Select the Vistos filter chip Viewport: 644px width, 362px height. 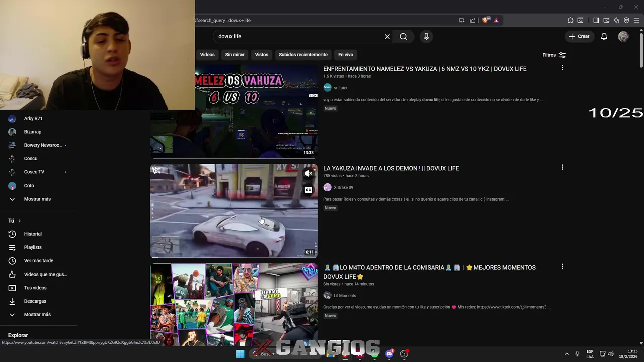tap(262, 55)
